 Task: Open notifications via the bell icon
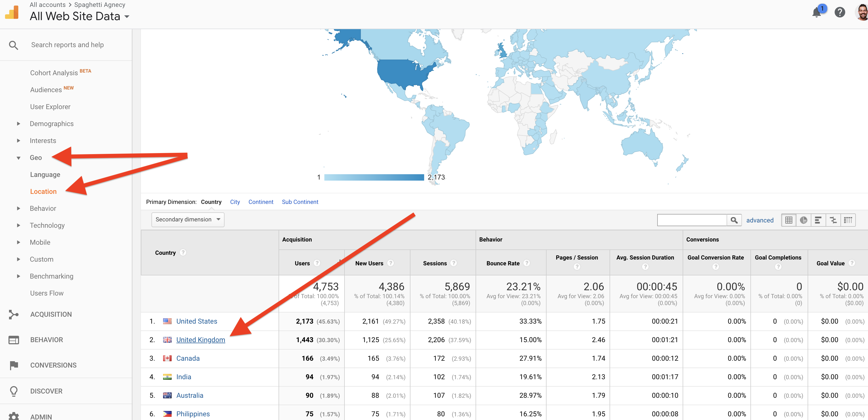click(x=817, y=12)
